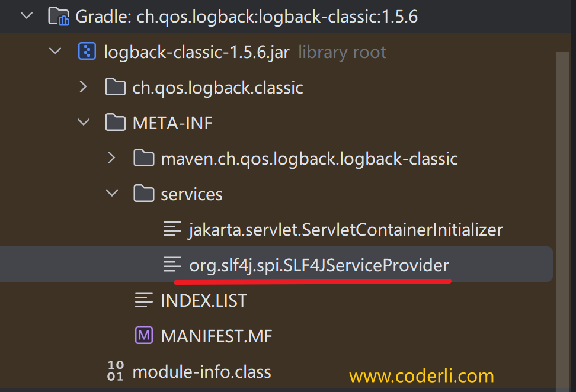Collapse the Gradle logback-classic library node
Screen dimensions: 576x392
click(x=27, y=16)
